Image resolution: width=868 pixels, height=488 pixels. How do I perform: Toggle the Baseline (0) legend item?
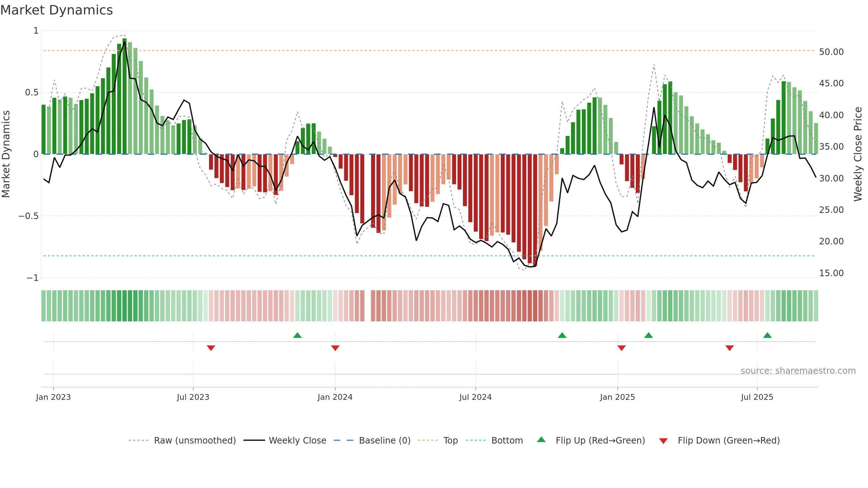point(372,440)
